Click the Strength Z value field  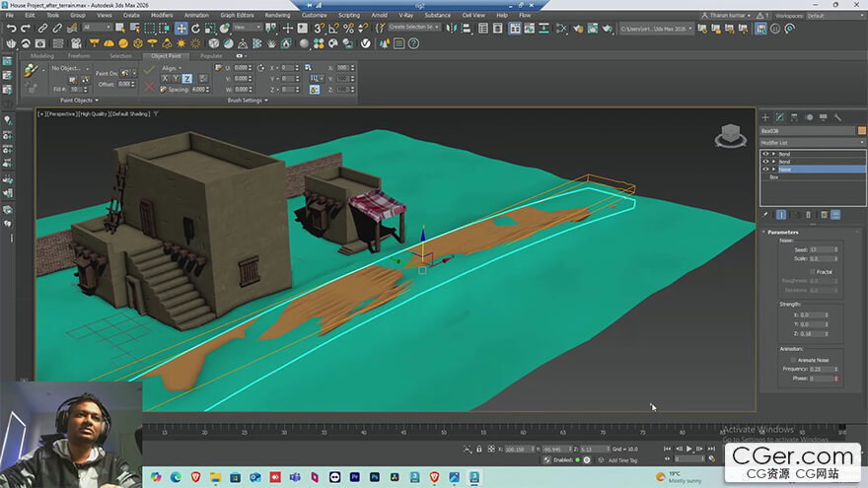pyautogui.click(x=812, y=334)
